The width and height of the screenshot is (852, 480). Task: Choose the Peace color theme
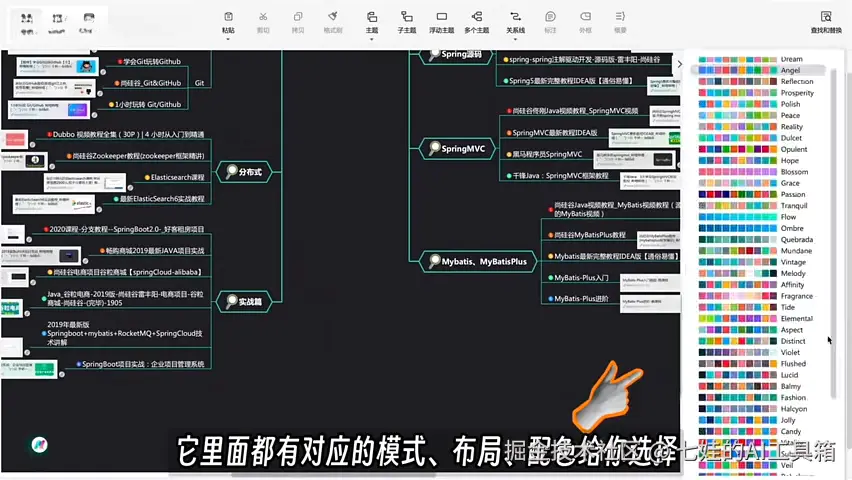click(749, 115)
